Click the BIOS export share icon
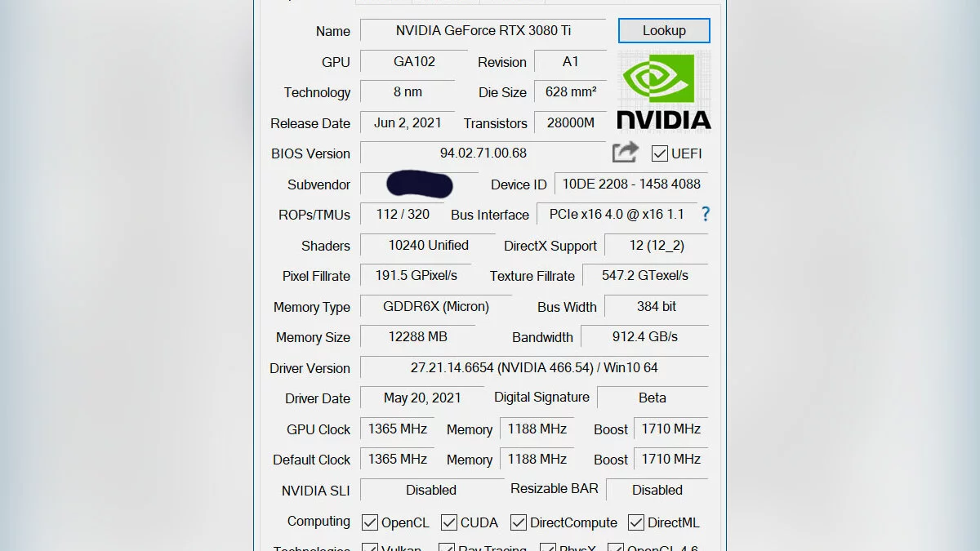This screenshot has width=980, height=551. [626, 153]
